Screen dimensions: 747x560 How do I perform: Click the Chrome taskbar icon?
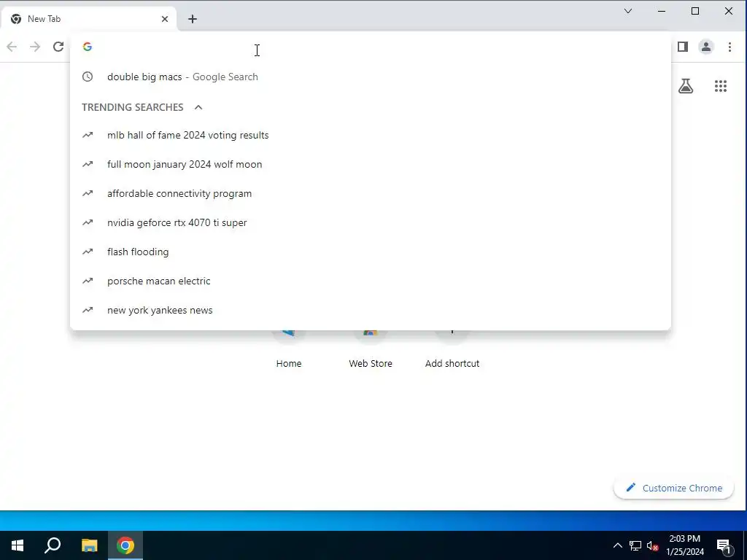(x=125, y=545)
